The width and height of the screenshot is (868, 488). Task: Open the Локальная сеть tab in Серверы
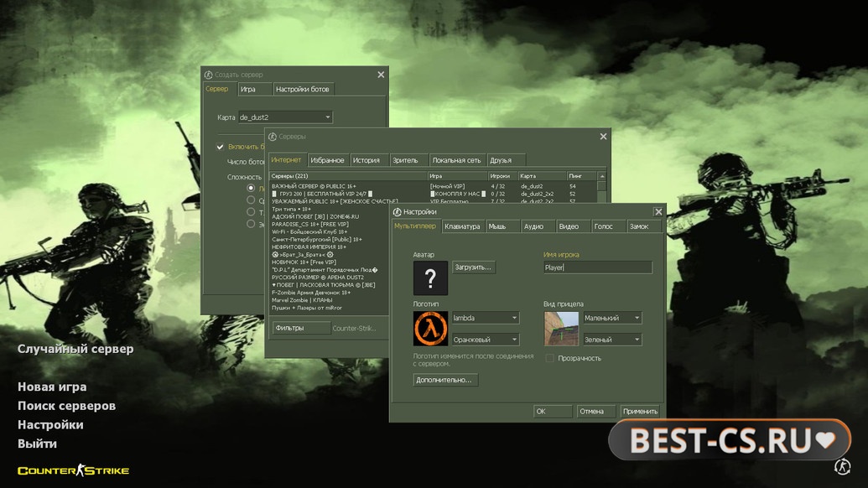pos(457,160)
